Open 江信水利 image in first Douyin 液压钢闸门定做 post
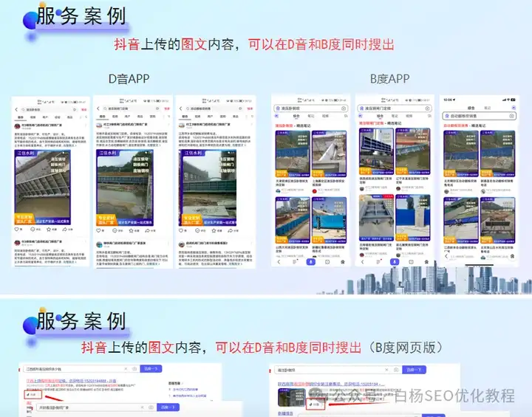The image size is (532, 417). pos(125,187)
